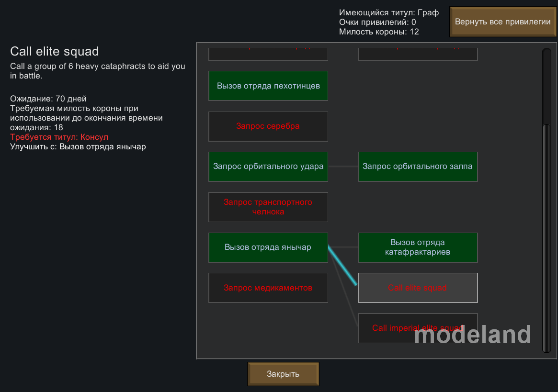Click the empty scrollbar track above the thumb
558x392 pixels.
click(547, 86)
